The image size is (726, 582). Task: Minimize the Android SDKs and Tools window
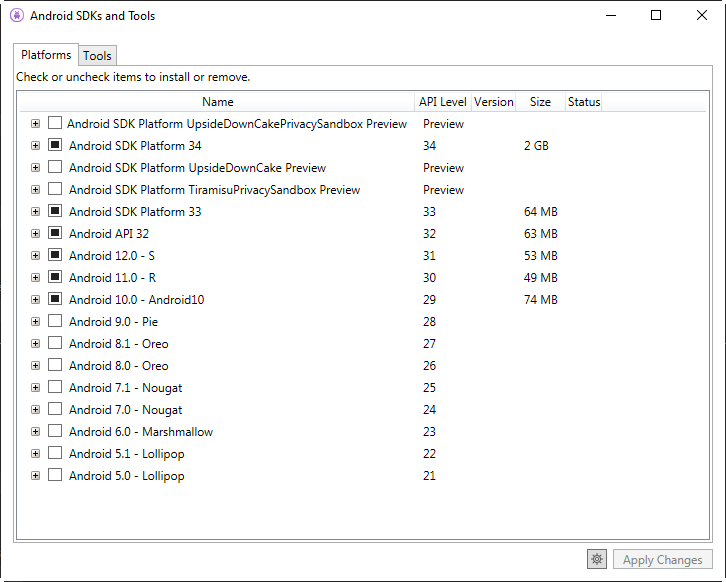(611, 15)
